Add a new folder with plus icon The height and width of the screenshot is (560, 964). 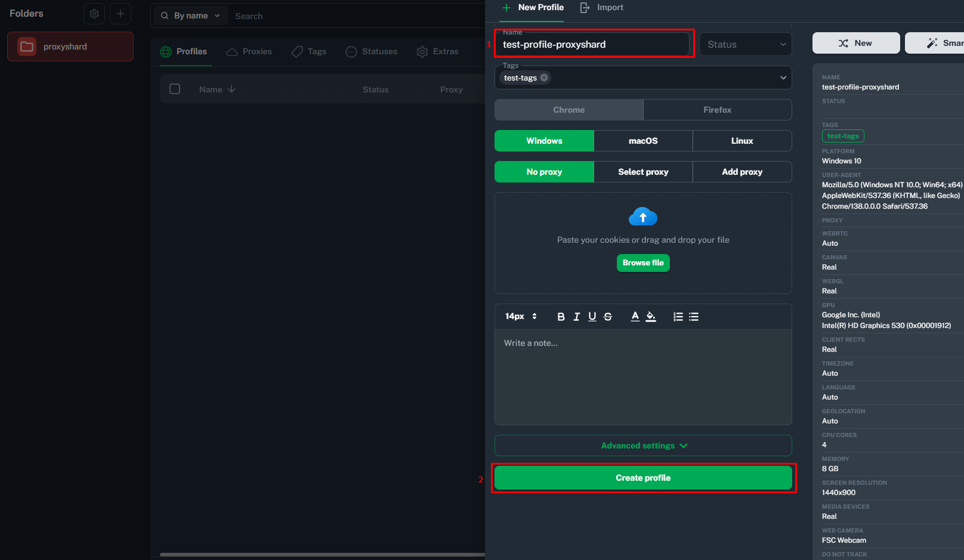click(x=120, y=14)
